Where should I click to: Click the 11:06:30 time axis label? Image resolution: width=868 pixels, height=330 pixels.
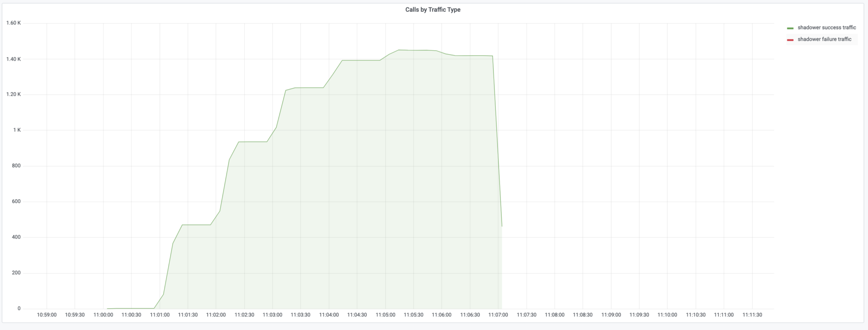coord(470,315)
